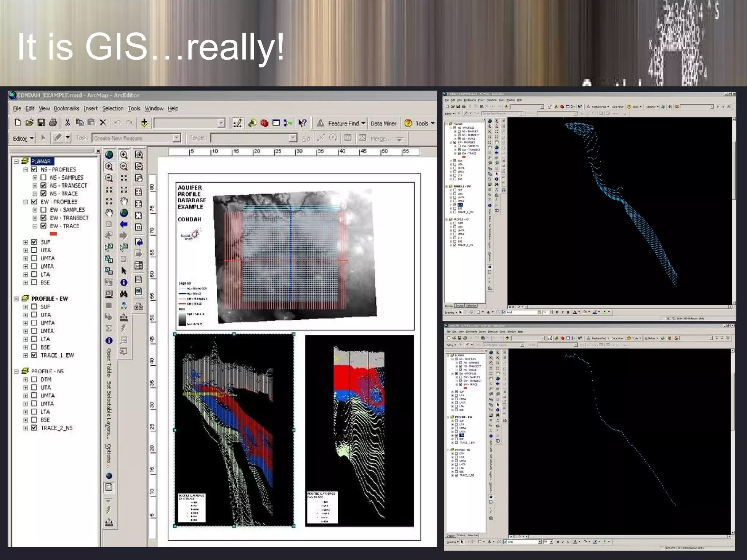
Task: Check the EW - SAMPLES layer
Action: tap(43, 210)
